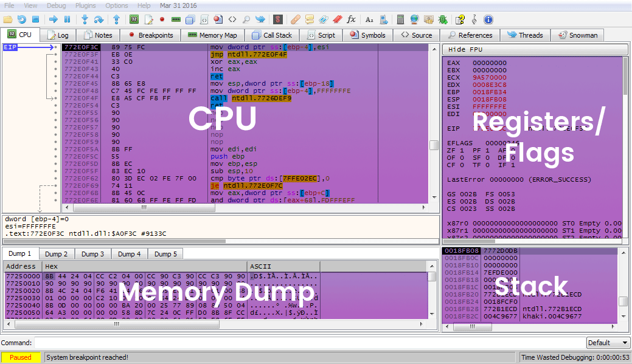Screen dimensions: 632x364
Task: Click the Step Over toolbar icon
Action: click(99, 19)
